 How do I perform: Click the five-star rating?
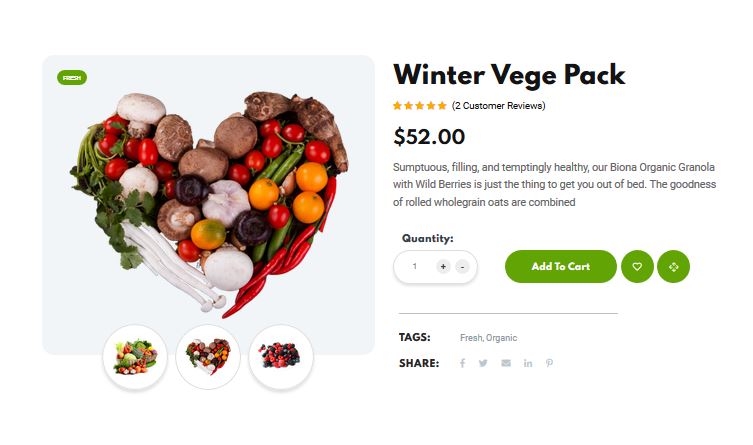click(420, 106)
